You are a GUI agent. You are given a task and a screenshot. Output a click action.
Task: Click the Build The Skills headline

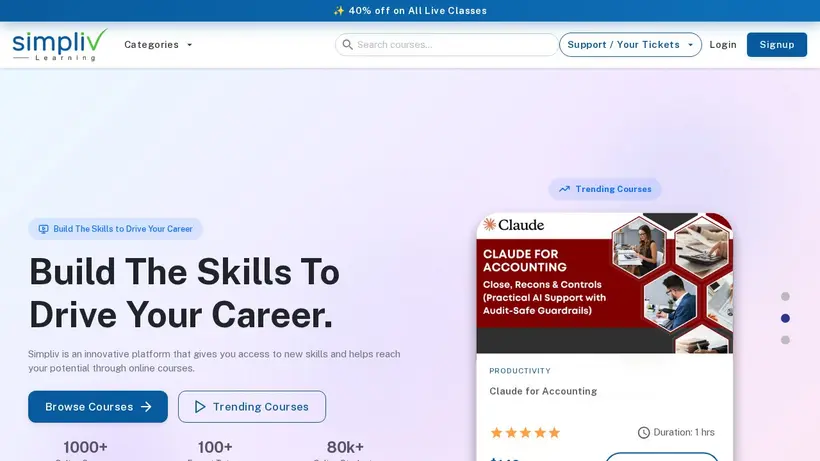pyautogui.click(x=184, y=293)
